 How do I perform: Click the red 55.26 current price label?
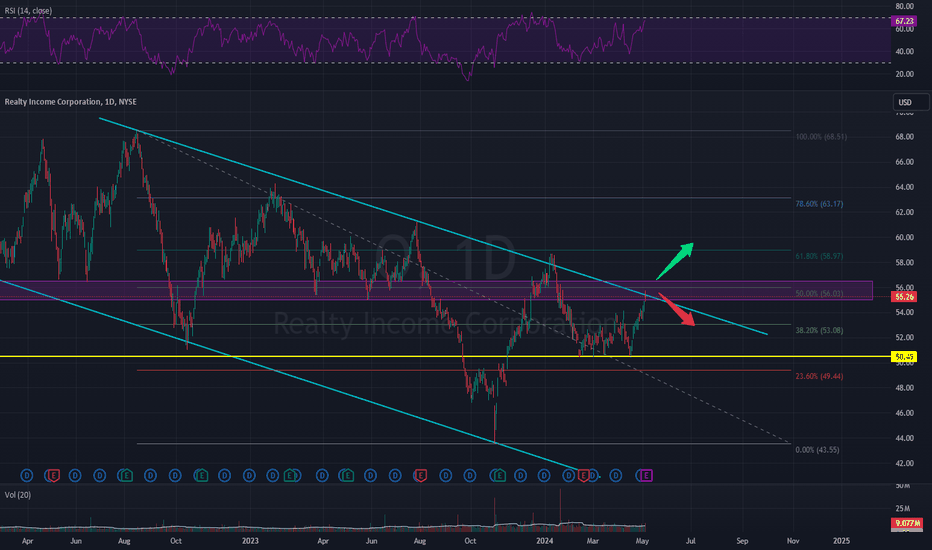click(x=904, y=296)
